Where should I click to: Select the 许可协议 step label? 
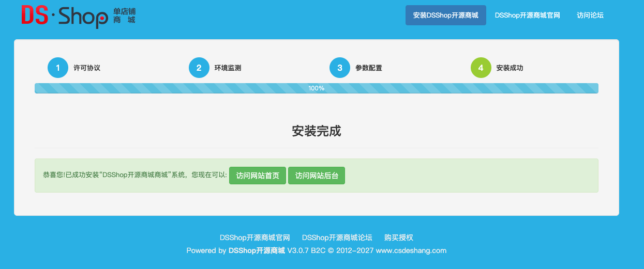click(x=87, y=68)
